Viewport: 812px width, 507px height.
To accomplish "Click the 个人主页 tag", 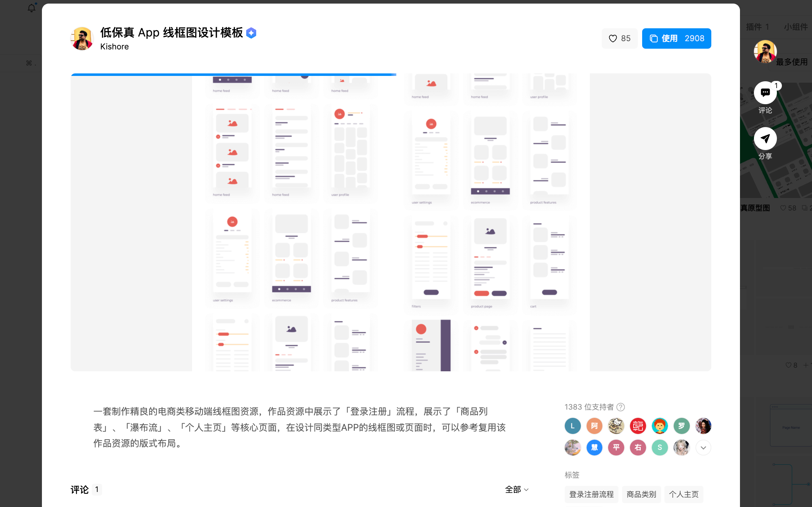I will coord(683,494).
